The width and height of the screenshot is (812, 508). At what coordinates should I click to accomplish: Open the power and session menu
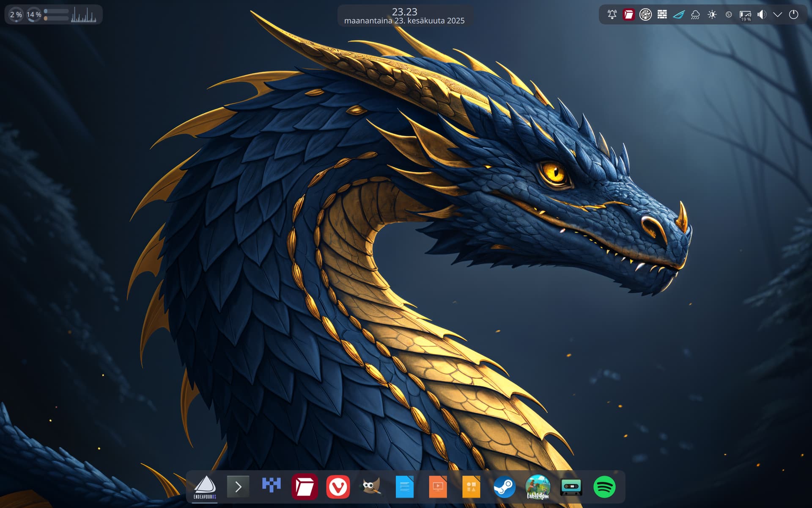[x=794, y=14]
